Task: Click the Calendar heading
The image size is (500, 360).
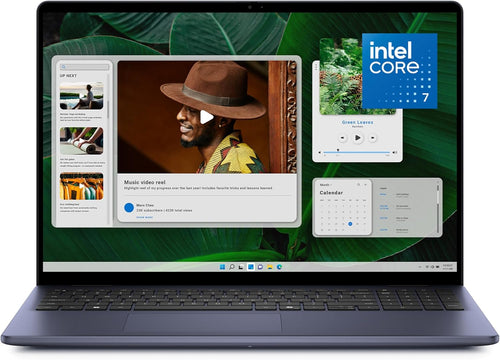Action: click(x=331, y=193)
